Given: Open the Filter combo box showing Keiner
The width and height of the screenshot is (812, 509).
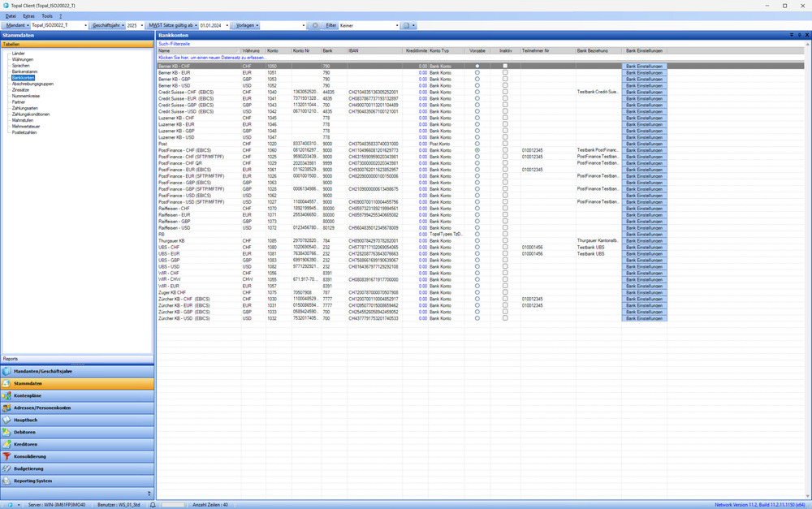Looking at the screenshot, I should pyautogui.click(x=374, y=25).
